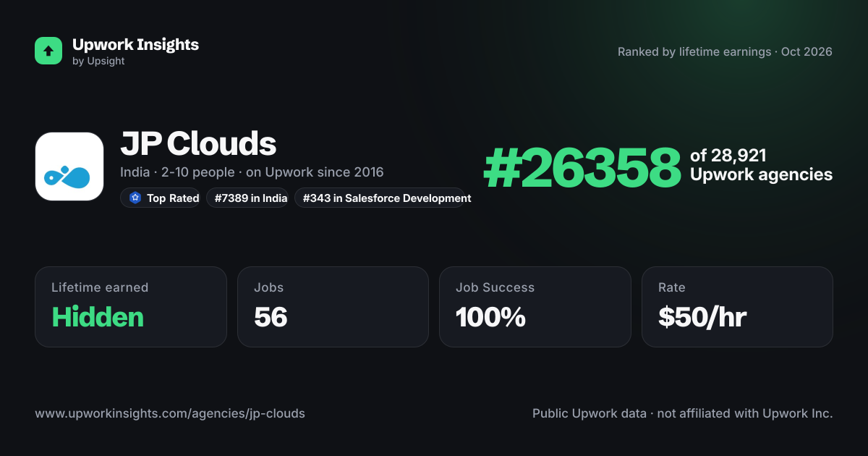This screenshot has width=868, height=456.
Task: Select the Top Rated badge
Action: (160, 198)
